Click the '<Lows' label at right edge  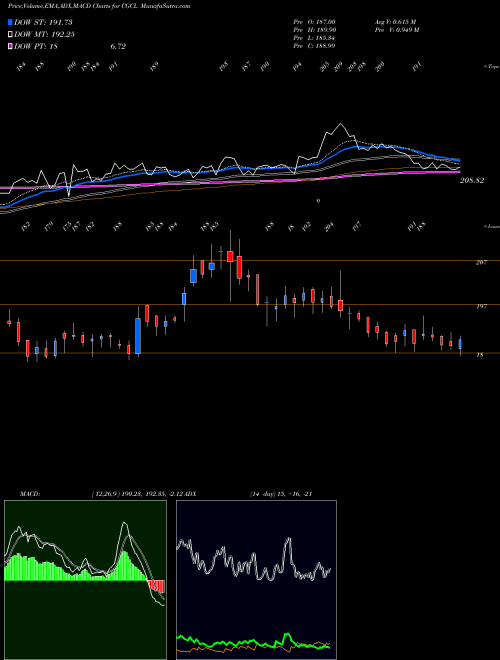coord(491,226)
